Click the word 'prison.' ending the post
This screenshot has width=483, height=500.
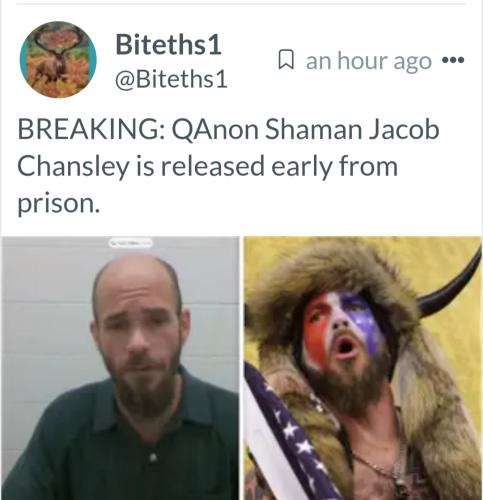point(59,204)
